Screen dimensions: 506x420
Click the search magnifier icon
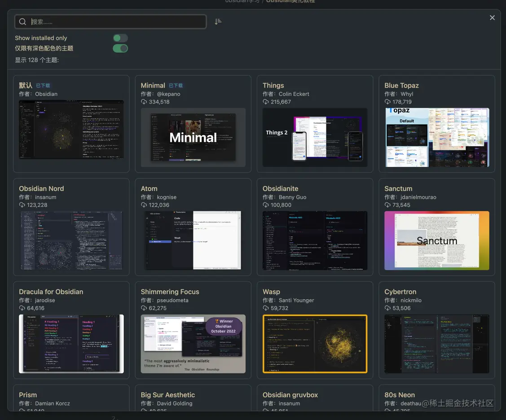click(22, 22)
